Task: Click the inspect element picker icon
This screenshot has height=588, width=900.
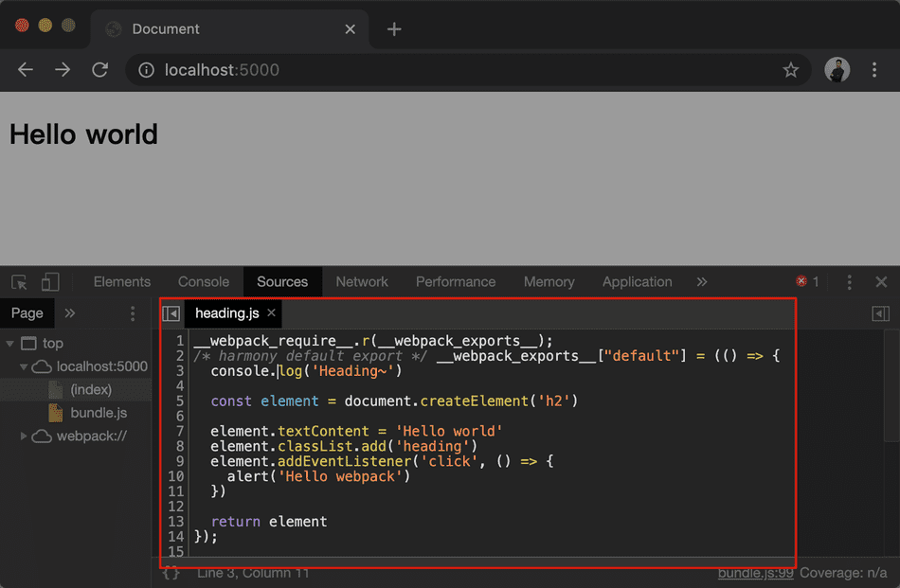Action: click(x=20, y=282)
